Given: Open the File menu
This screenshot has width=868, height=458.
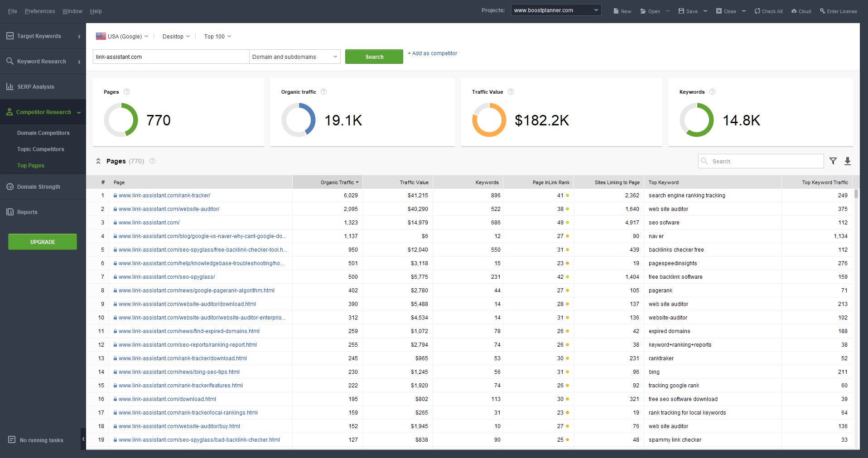Looking at the screenshot, I should pos(12,11).
